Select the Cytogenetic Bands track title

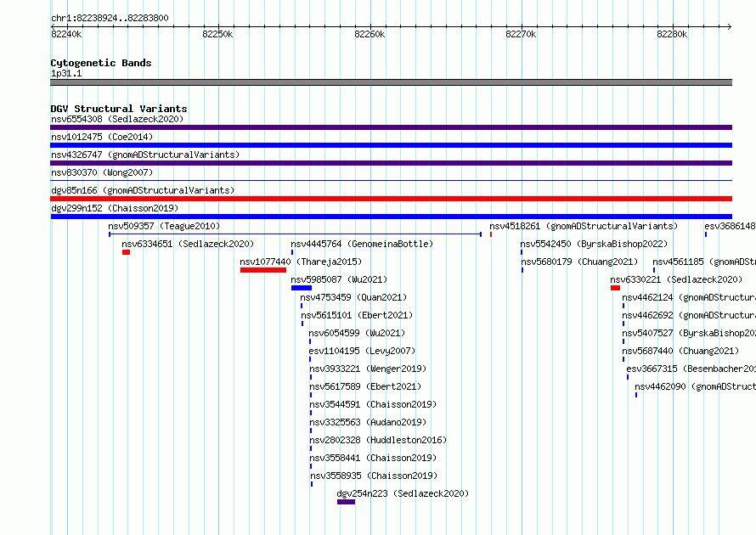(x=101, y=63)
